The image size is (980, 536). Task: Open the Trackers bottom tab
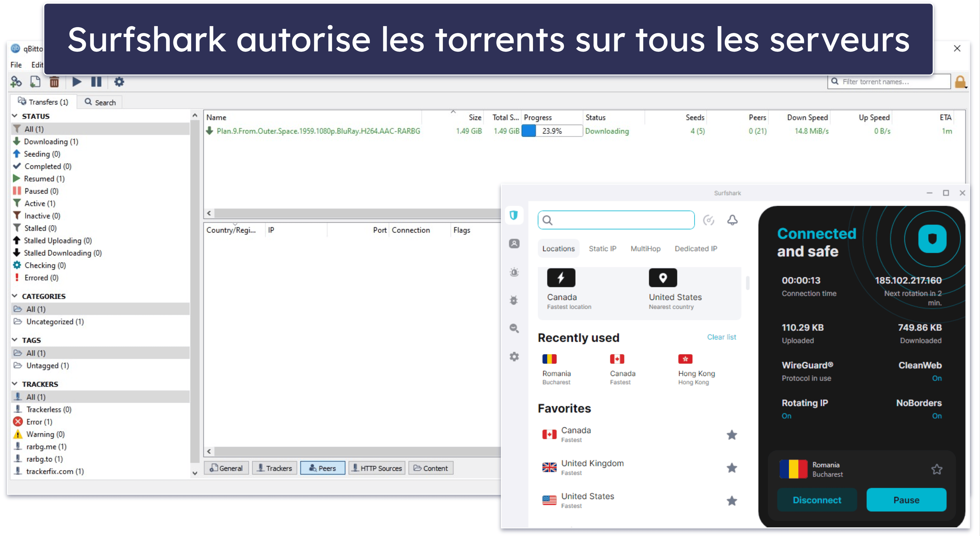[274, 468]
